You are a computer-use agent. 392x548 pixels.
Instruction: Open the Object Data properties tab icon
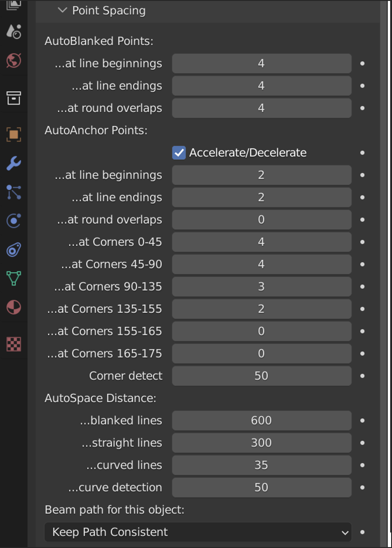[x=14, y=279]
